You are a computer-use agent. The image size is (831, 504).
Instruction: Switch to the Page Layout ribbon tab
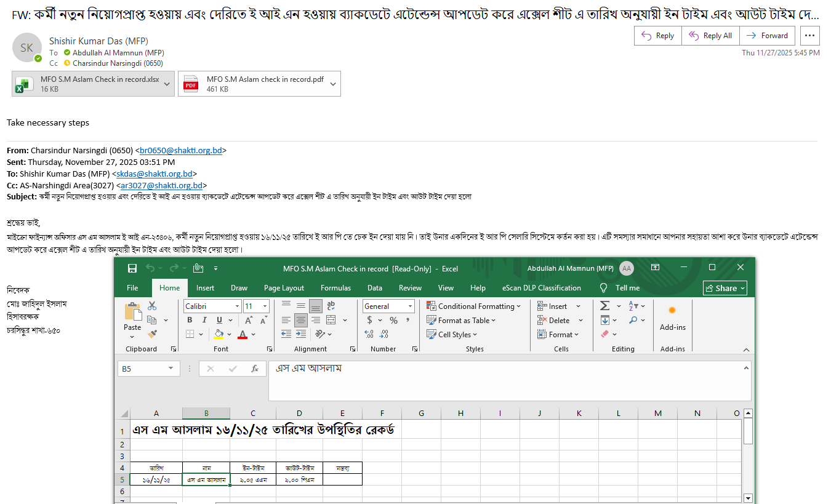[284, 288]
